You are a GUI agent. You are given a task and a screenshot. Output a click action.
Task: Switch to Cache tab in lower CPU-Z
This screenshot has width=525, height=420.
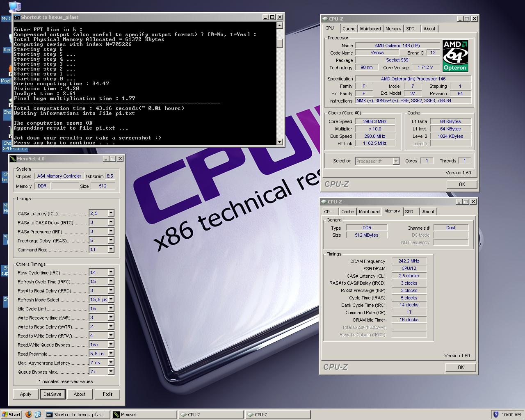348,212
